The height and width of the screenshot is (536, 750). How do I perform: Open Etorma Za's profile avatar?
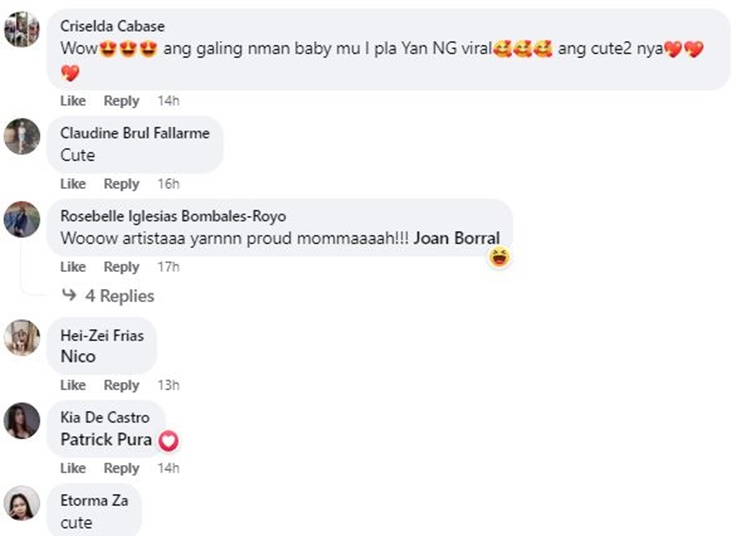[22, 503]
